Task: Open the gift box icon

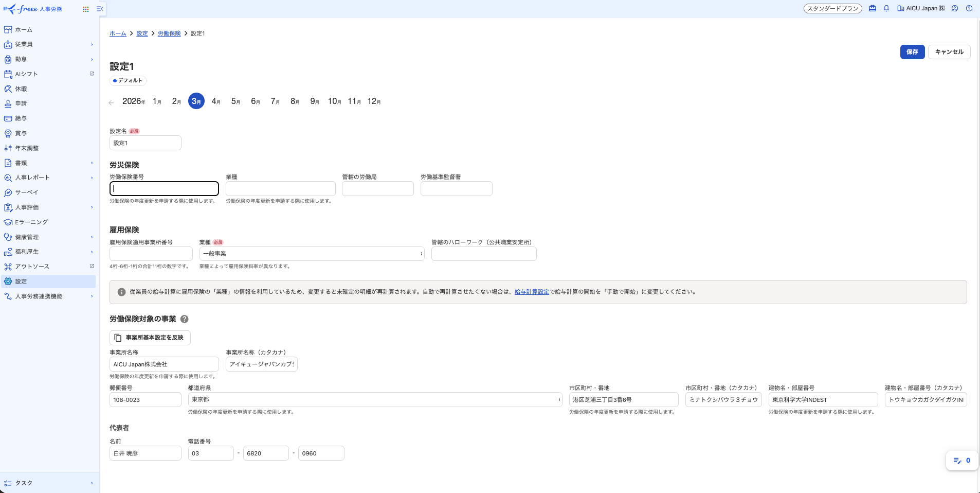Action: [x=873, y=8]
